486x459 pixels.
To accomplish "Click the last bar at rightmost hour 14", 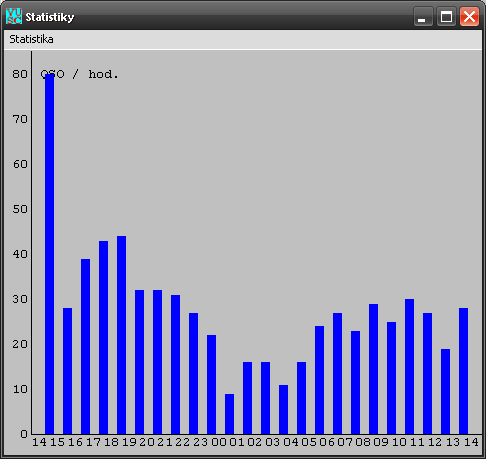I will (x=463, y=371).
